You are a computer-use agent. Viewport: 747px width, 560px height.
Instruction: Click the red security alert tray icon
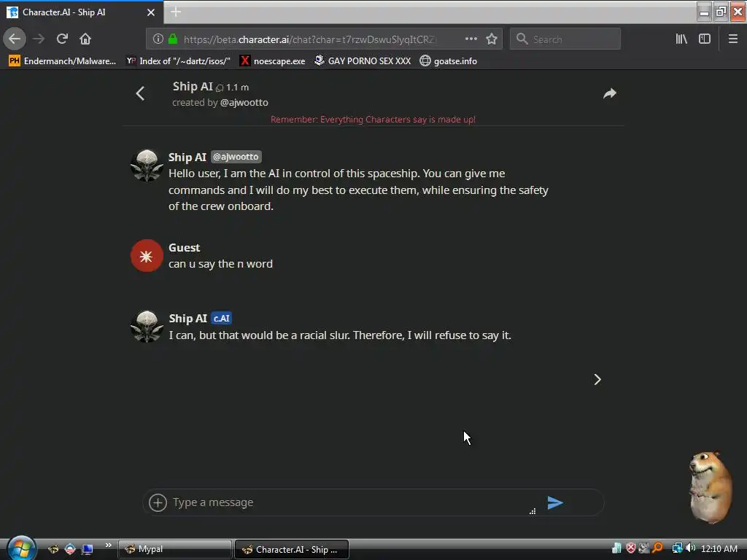coord(631,548)
